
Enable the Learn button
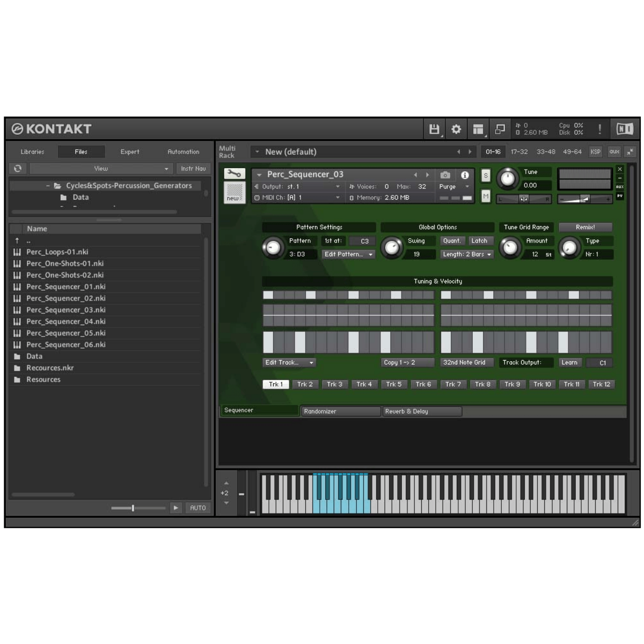coord(569,363)
